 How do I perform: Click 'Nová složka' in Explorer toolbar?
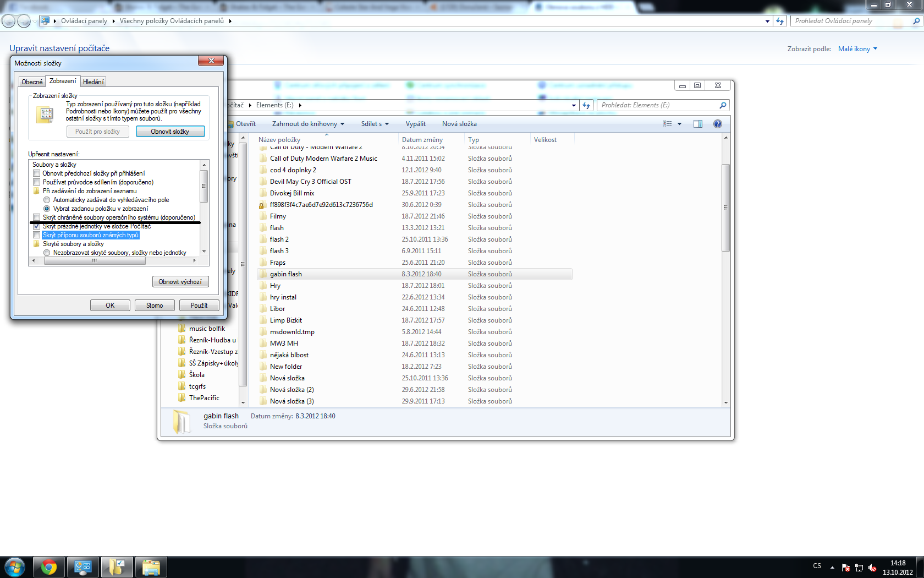tap(459, 124)
